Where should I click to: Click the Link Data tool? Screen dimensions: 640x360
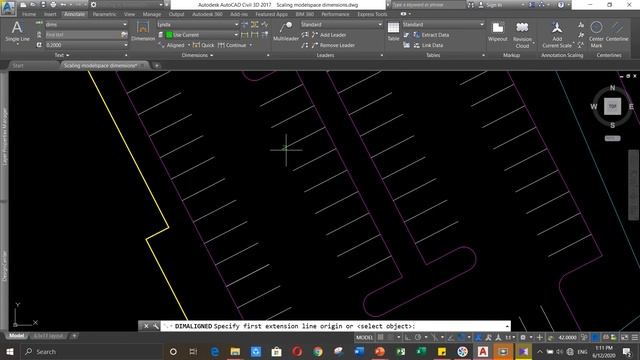[428, 45]
